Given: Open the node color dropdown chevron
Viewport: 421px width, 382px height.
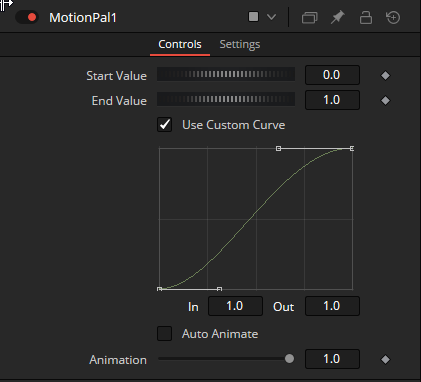Looking at the screenshot, I should click(x=272, y=17).
